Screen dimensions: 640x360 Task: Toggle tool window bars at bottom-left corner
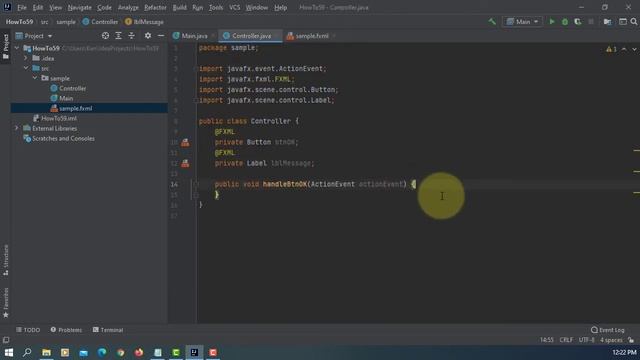(x=6, y=340)
